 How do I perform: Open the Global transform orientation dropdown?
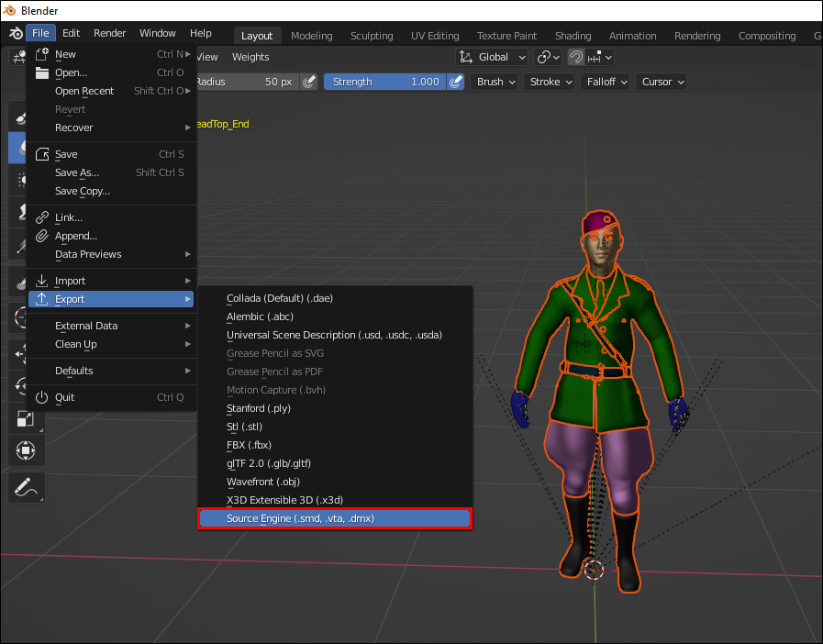pyautogui.click(x=491, y=57)
